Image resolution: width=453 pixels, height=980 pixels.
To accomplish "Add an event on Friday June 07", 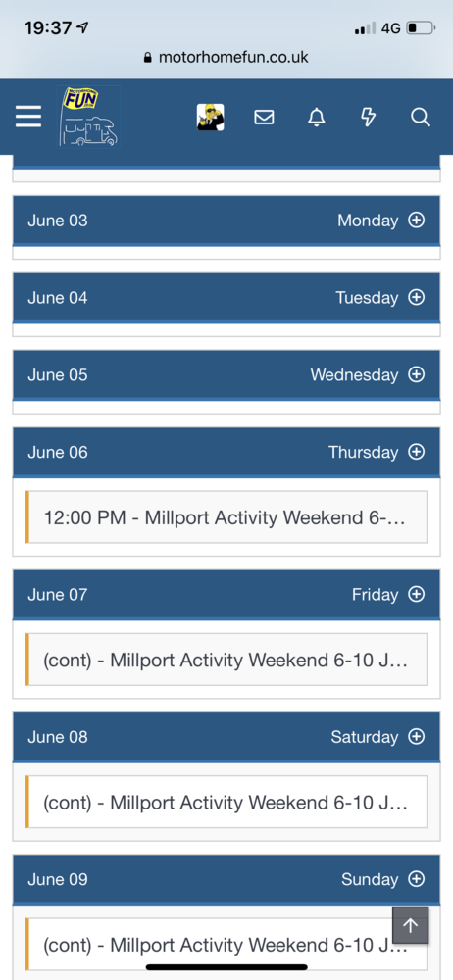I will coord(416,595).
